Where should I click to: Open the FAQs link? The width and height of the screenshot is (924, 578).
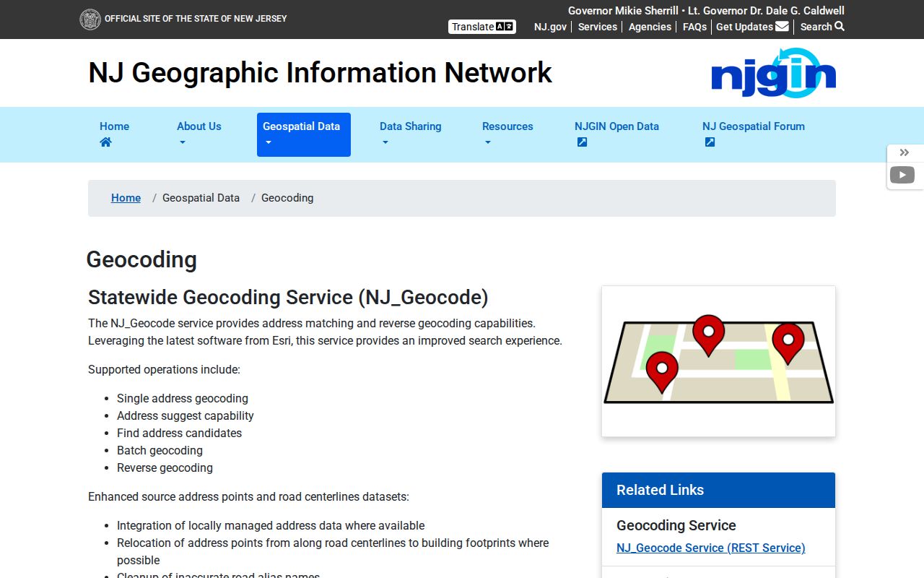694,27
